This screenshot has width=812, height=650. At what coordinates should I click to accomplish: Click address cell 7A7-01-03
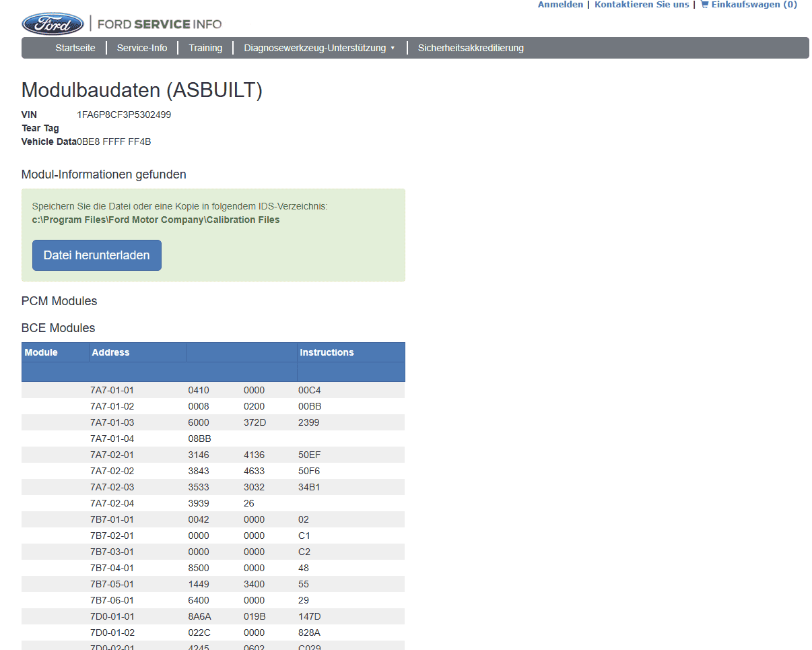click(x=112, y=422)
